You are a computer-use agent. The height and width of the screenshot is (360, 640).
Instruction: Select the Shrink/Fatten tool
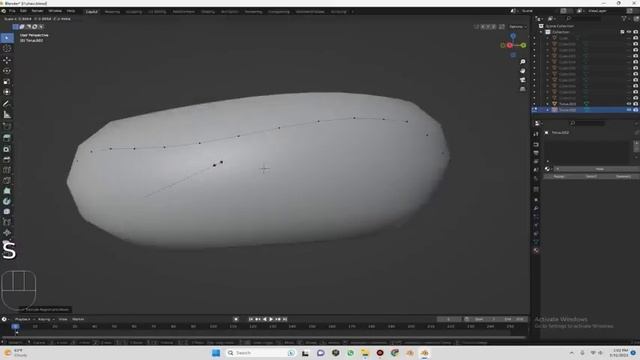pos(7,233)
